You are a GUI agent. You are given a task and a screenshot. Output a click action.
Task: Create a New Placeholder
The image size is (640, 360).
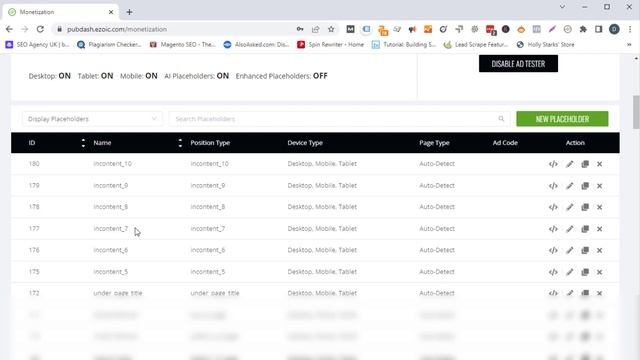562,119
